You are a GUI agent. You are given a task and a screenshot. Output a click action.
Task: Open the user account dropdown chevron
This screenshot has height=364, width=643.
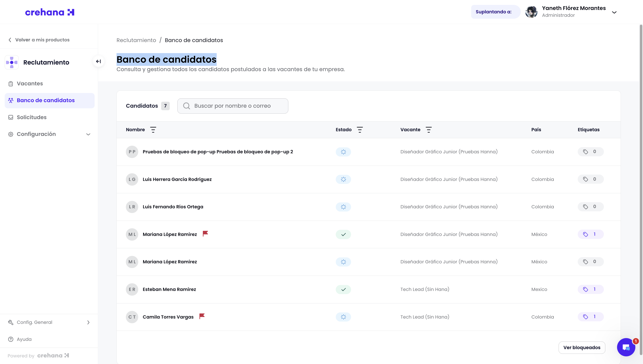click(614, 12)
